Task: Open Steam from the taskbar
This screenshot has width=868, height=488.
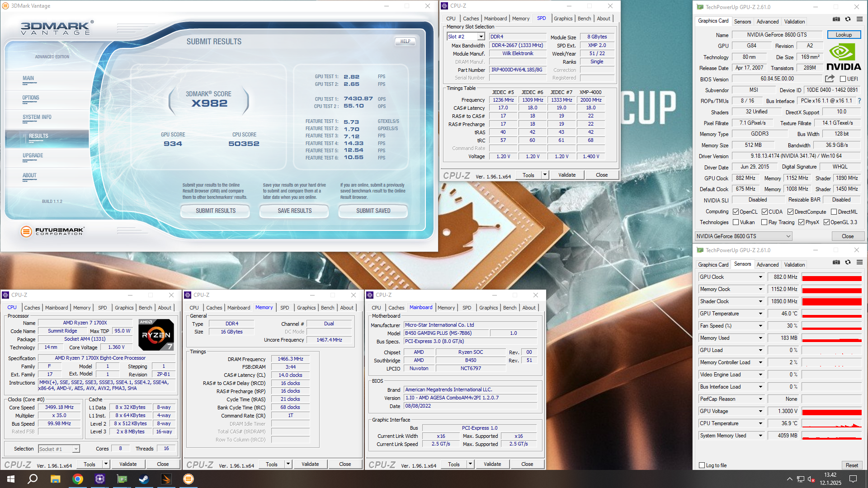Action: pyautogui.click(x=144, y=479)
